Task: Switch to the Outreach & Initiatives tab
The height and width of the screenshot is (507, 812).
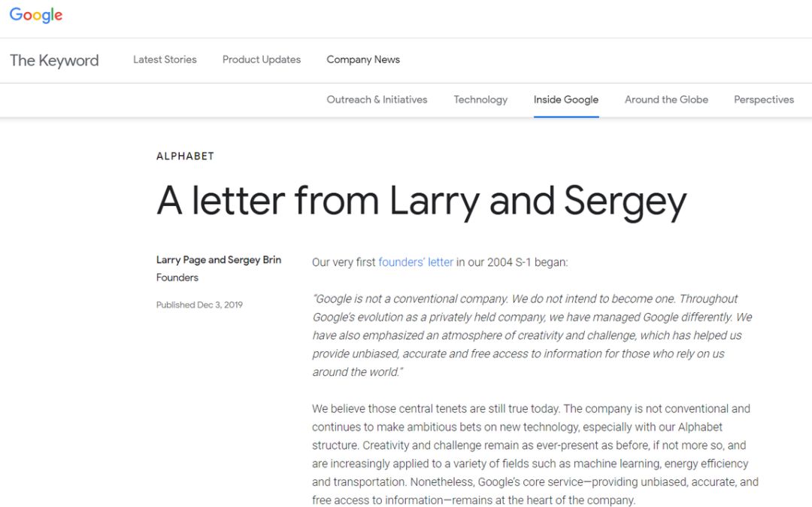Action: [377, 99]
